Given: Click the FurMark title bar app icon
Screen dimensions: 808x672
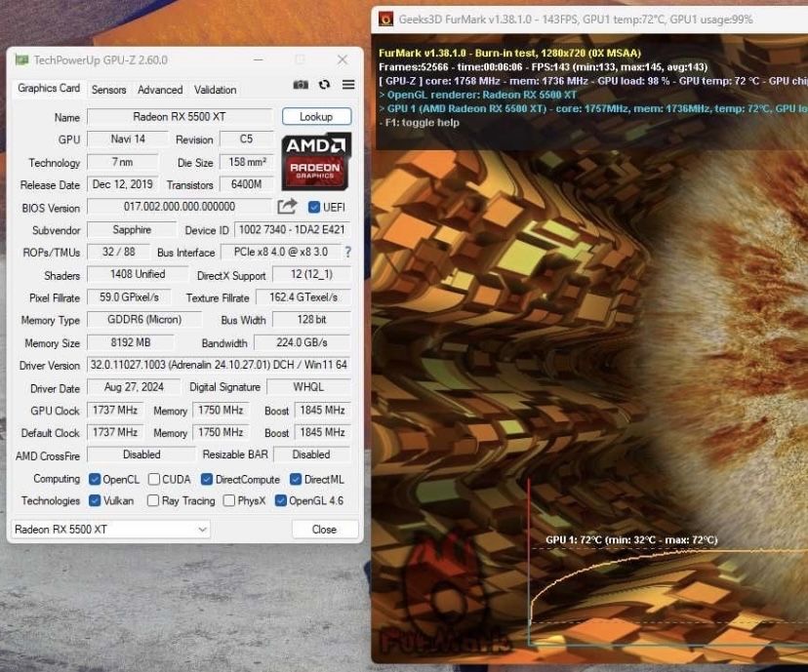Looking at the screenshot, I should [385, 20].
